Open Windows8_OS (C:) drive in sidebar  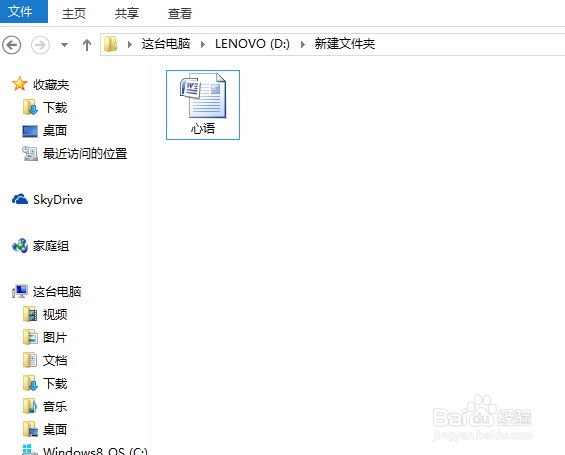(x=95, y=451)
